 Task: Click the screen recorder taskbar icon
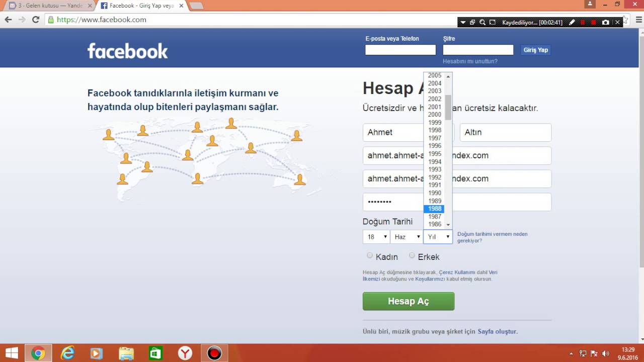coord(214,353)
